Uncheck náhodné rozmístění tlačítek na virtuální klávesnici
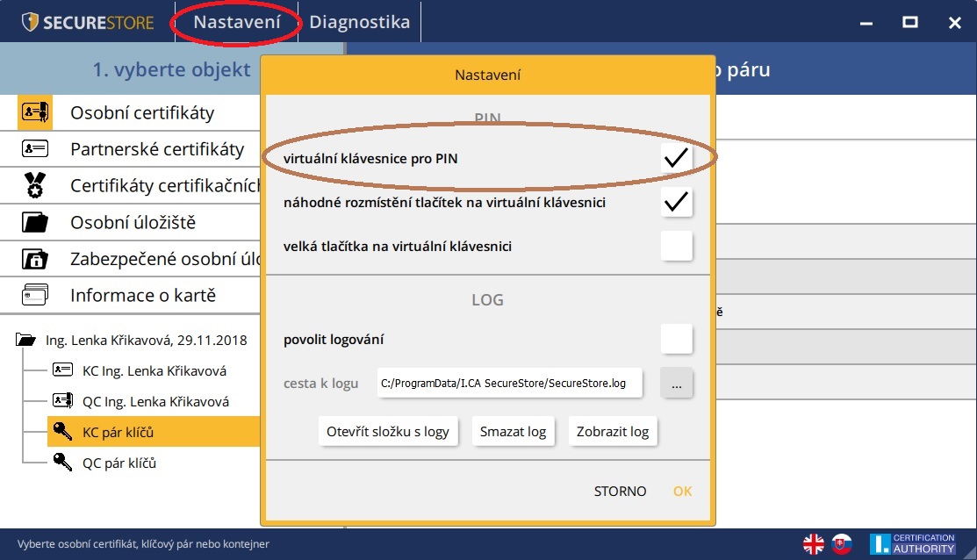Screen dimensions: 977x560 tap(676, 201)
